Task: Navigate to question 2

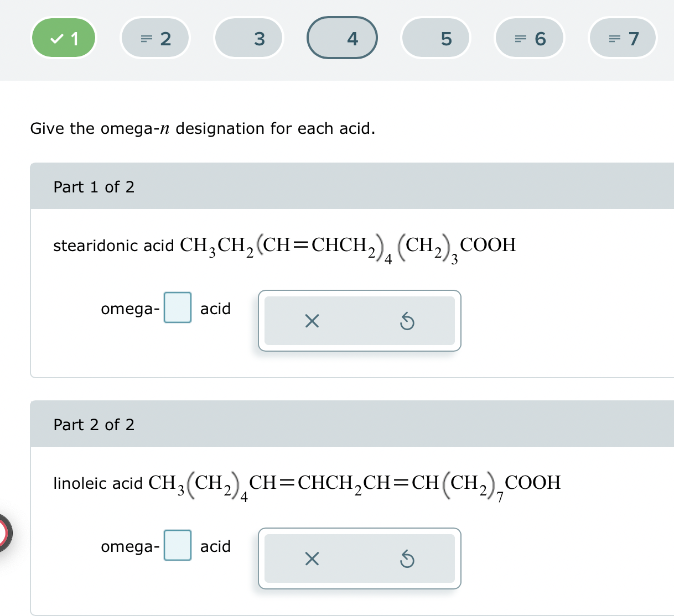Action: [x=155, y=38]
